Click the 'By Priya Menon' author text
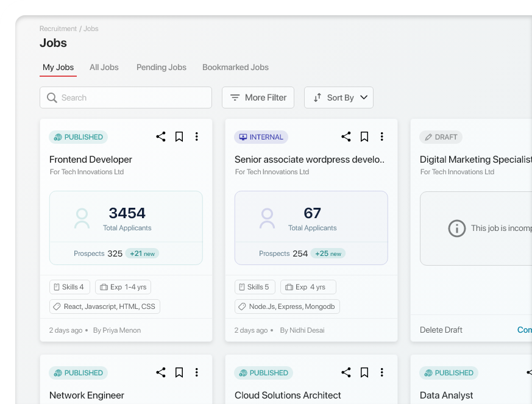 click(x=117, y=330)
